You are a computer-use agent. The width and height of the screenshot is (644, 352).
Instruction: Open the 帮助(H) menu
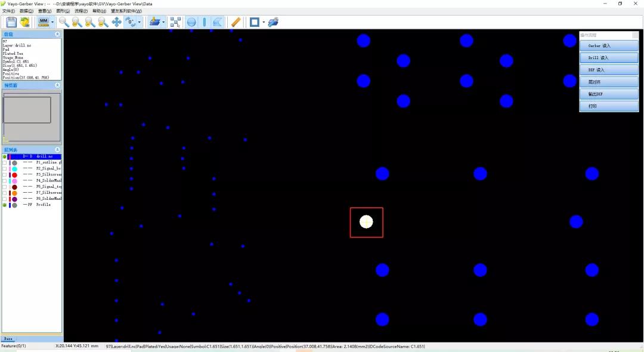click(x=99, y=11)
